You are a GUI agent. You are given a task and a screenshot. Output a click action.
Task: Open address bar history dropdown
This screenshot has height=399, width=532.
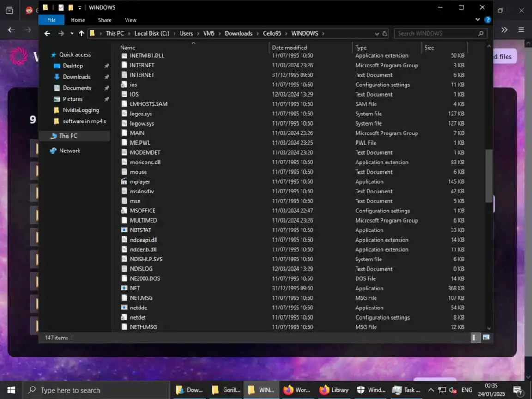tap(377, 34)
